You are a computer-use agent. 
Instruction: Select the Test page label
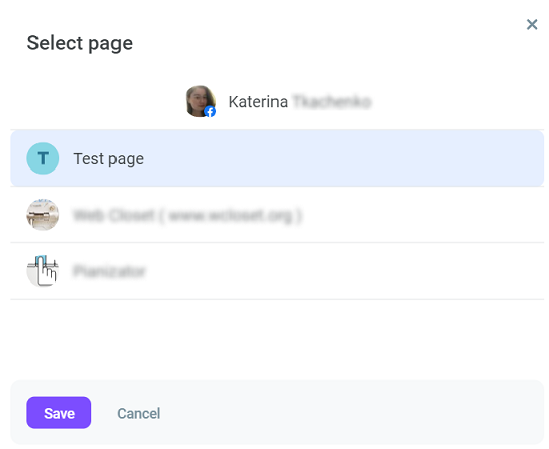pos(109,159)
